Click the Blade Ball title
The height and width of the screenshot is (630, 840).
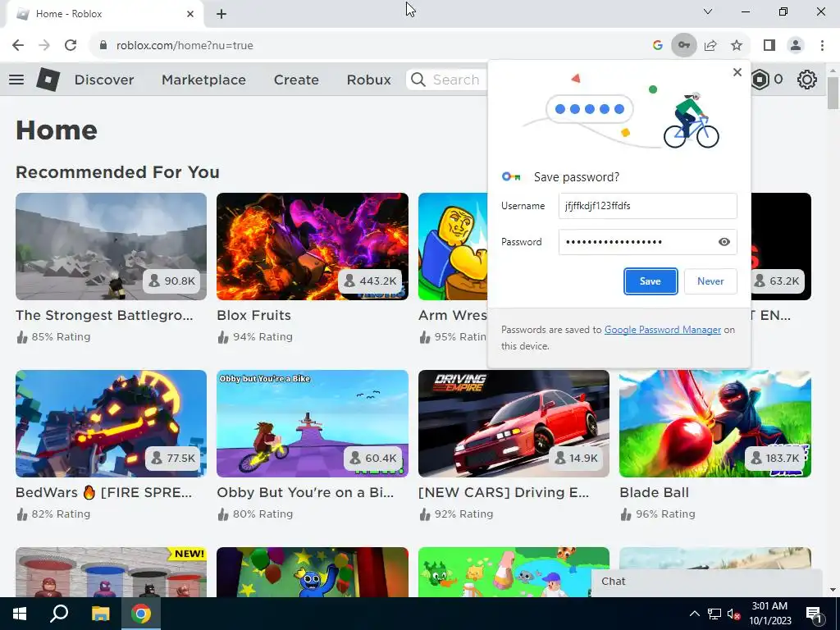point(654,492)
